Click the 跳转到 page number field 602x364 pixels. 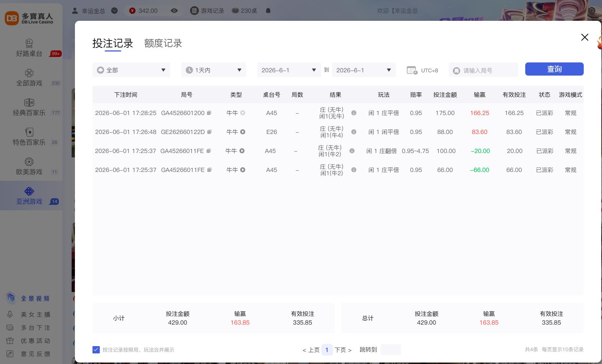click(391, 350)
